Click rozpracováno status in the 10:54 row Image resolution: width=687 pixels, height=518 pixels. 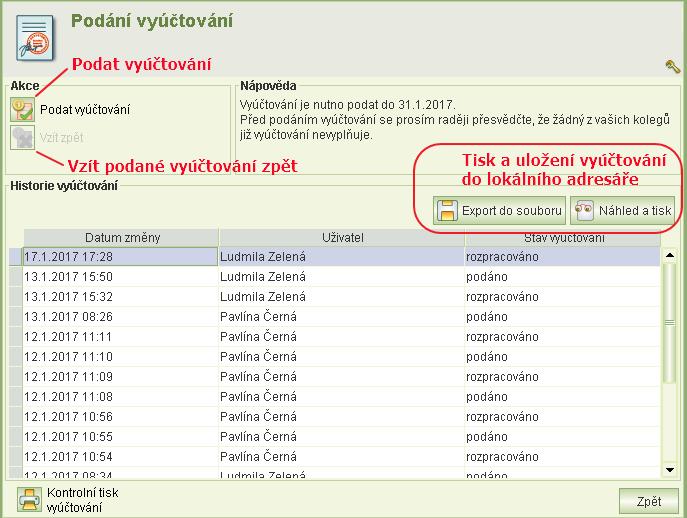502,457
